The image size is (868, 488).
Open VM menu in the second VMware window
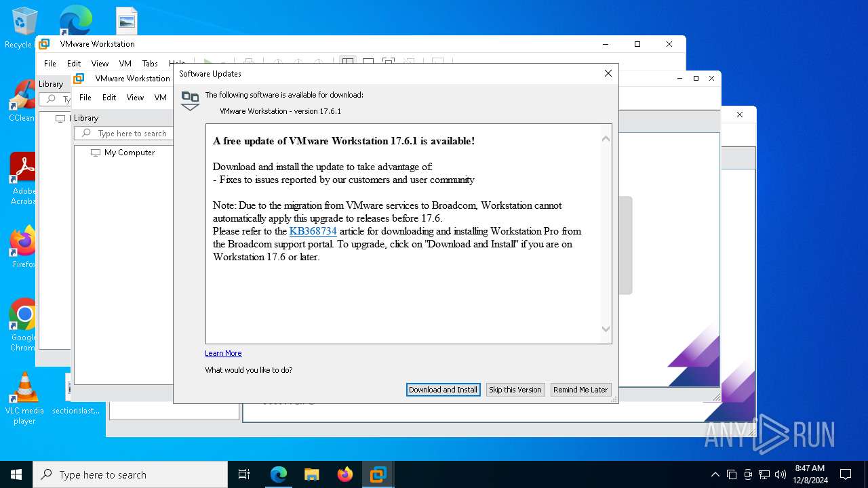coord(161,97)
